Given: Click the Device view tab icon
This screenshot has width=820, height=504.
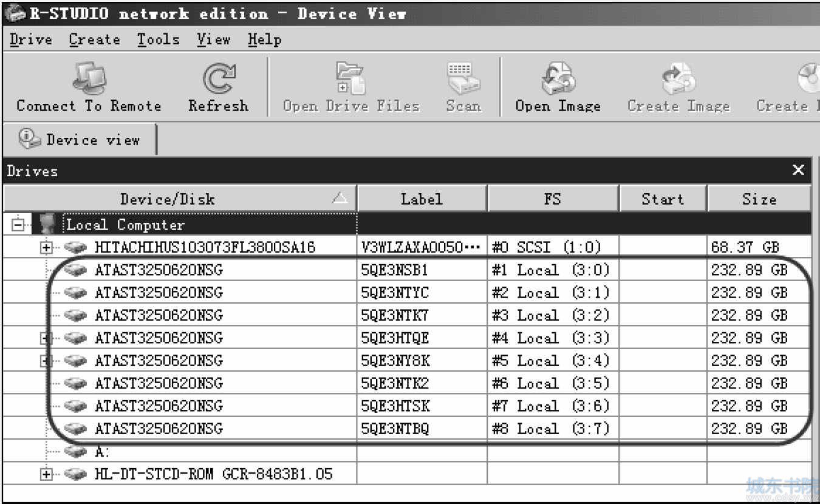Looking at the screenshot, I should [x=30, y=140].
